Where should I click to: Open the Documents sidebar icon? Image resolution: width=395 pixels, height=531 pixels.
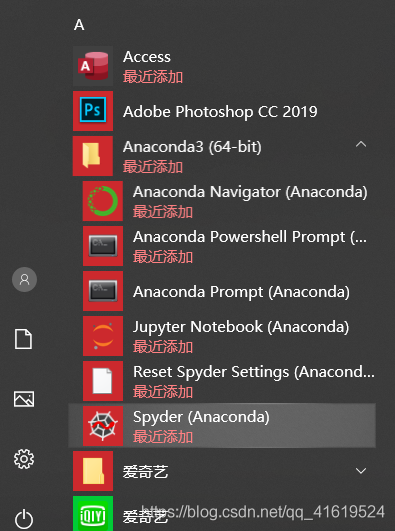click(24, 339)
